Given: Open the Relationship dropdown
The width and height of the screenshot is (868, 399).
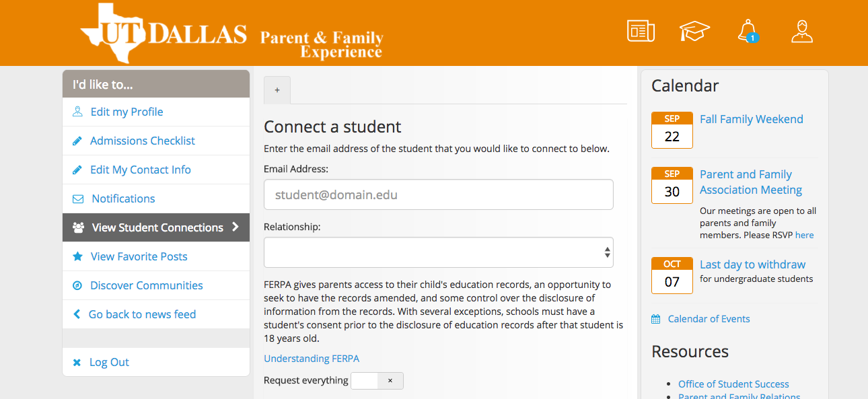Looking at the screenshot, I should pos(439,252).
